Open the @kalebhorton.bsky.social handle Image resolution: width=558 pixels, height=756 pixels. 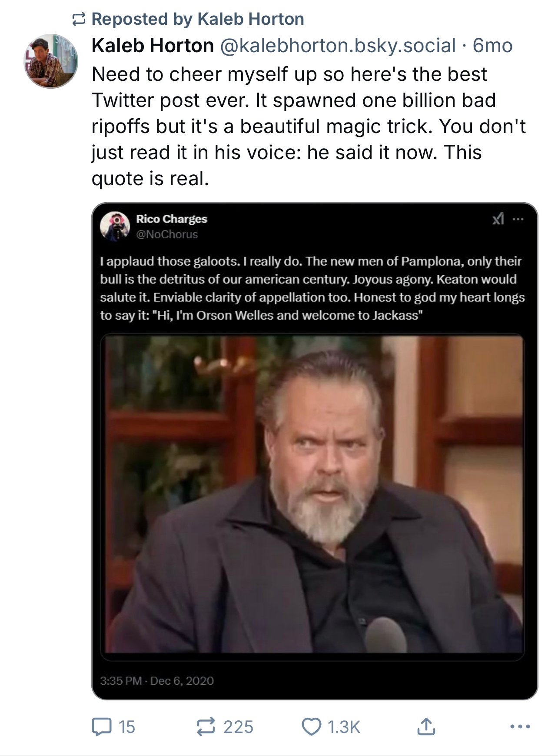pos(338,46)
